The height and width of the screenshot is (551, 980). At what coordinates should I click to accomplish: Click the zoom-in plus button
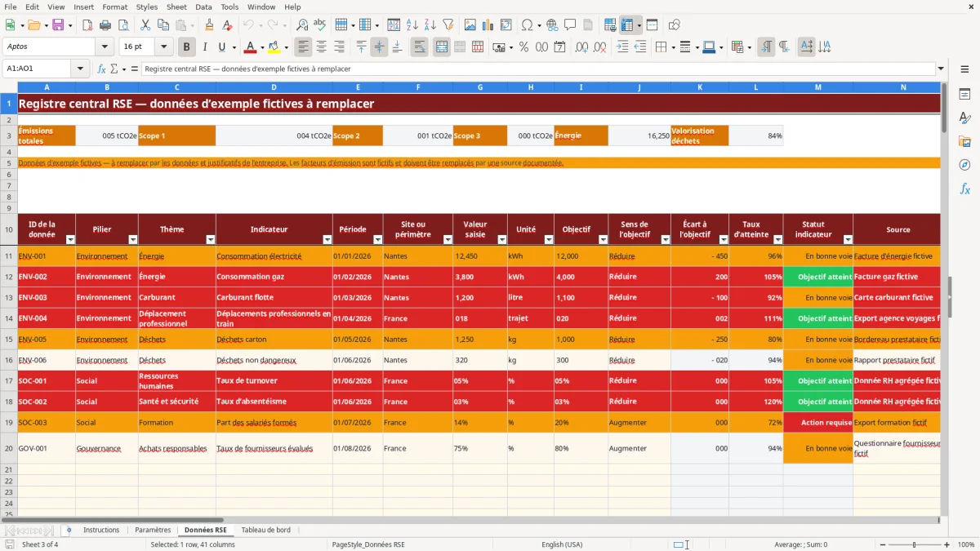point(947,544)
